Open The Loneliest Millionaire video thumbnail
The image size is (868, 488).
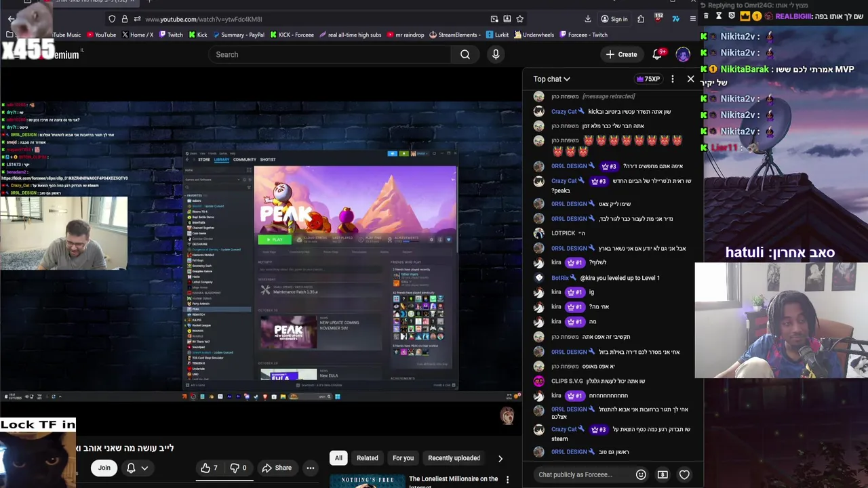pyautogui.click(x=367, y=481)
